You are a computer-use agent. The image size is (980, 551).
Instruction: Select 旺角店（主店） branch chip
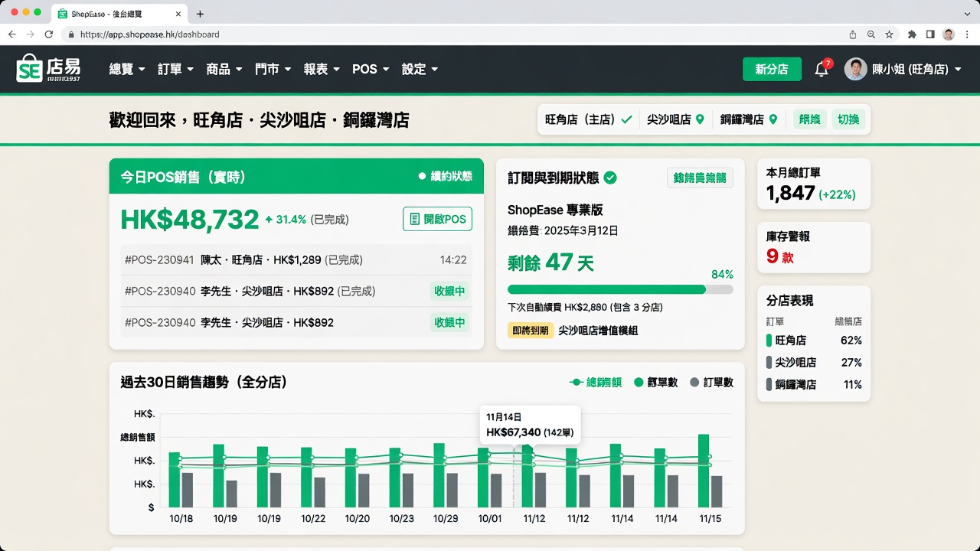[588, 119]
